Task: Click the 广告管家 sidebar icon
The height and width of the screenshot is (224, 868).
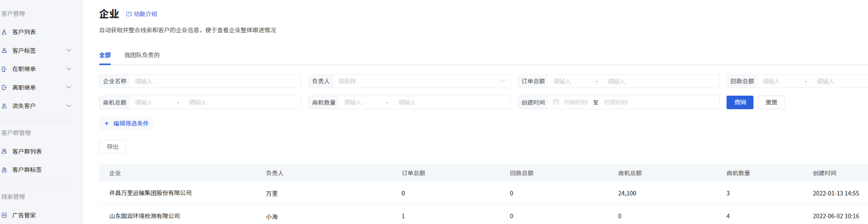Action: tap(4, 216)
